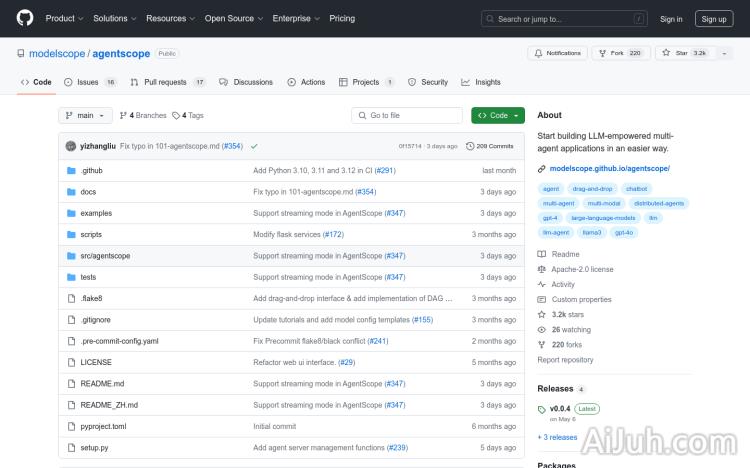
Task: Click the yizhangliu author avatar
Action: point(71,146)
